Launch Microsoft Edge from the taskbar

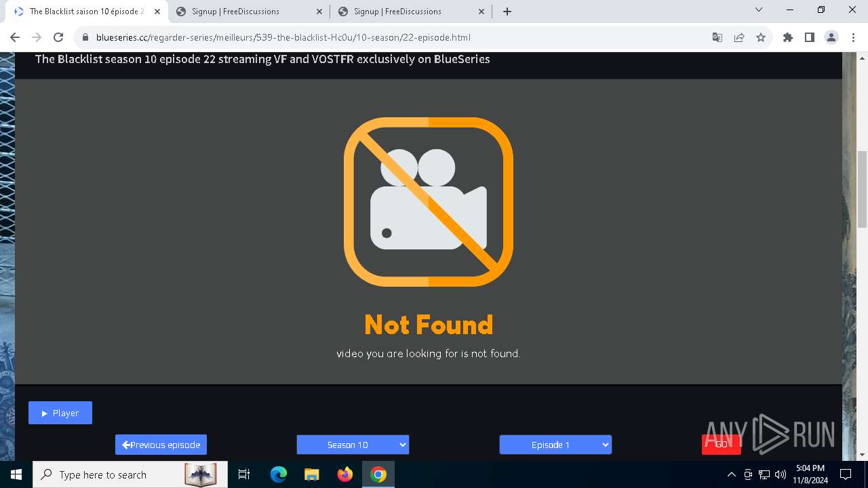279,474
